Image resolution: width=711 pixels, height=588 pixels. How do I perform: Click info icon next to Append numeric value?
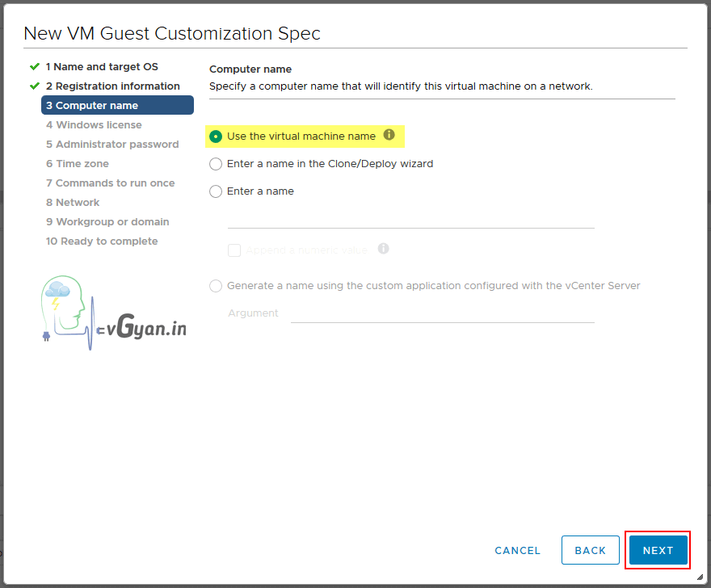[384, 249]
